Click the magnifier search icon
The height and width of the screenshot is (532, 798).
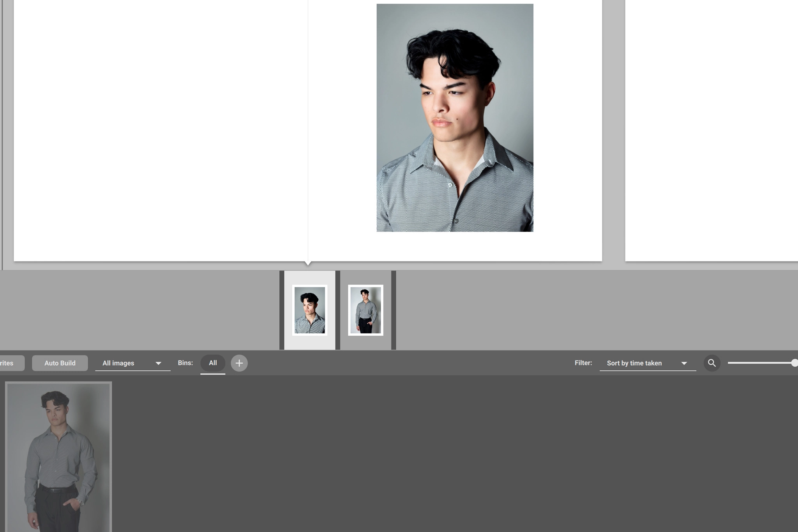pos(712,363)
